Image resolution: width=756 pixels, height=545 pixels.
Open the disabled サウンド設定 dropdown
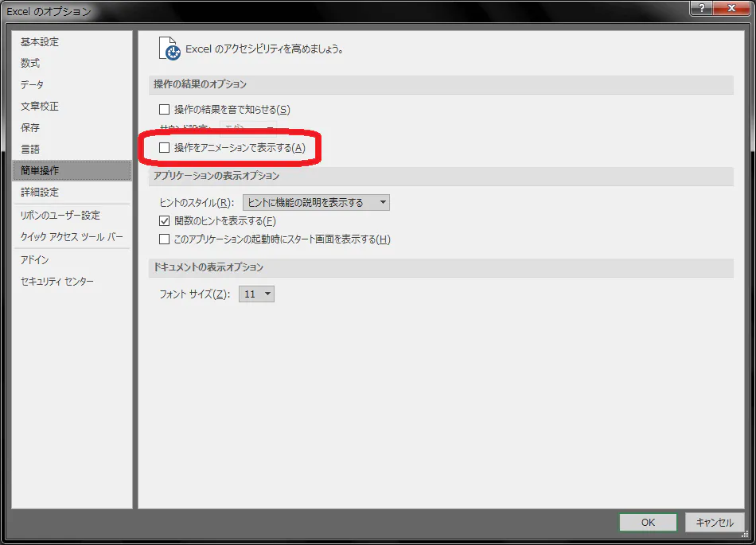pyautogui.click(x=247, y=127)
